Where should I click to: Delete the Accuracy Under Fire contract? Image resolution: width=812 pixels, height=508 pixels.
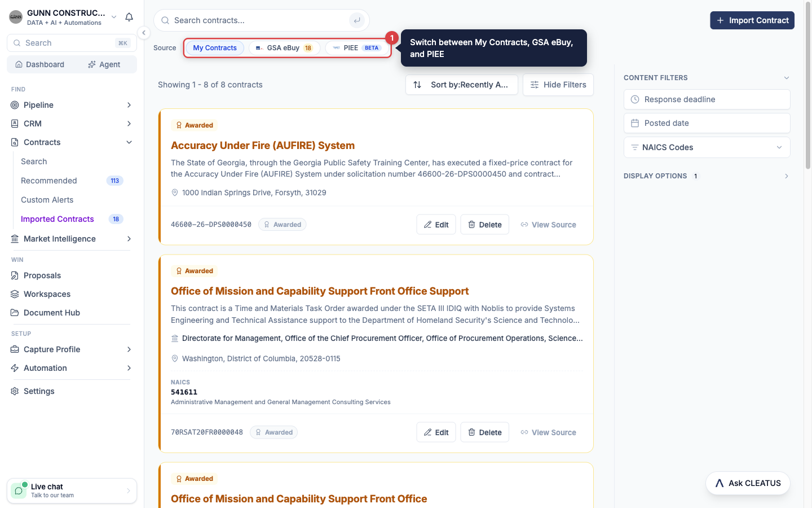coord(484,225)
